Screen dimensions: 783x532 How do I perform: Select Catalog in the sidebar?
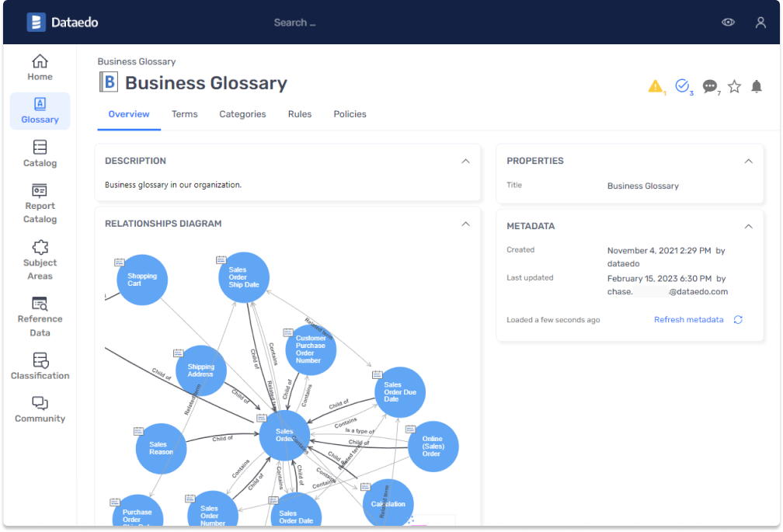point(40,153)
